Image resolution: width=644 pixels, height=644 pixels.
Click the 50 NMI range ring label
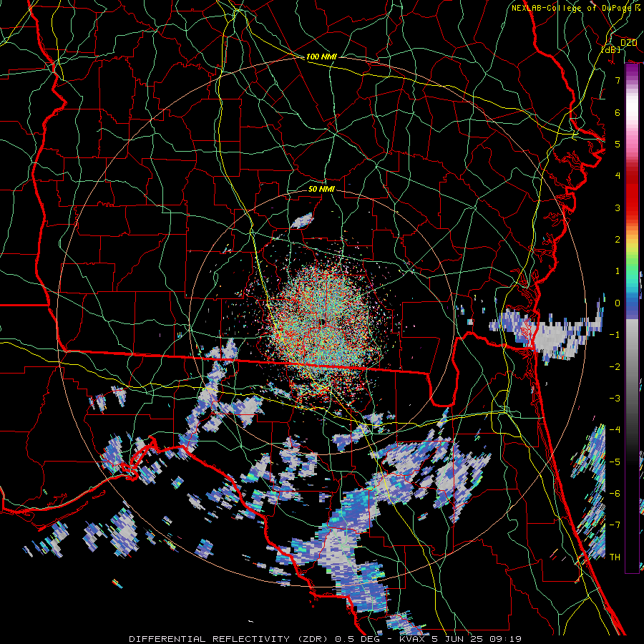click(x=321, y=189)
